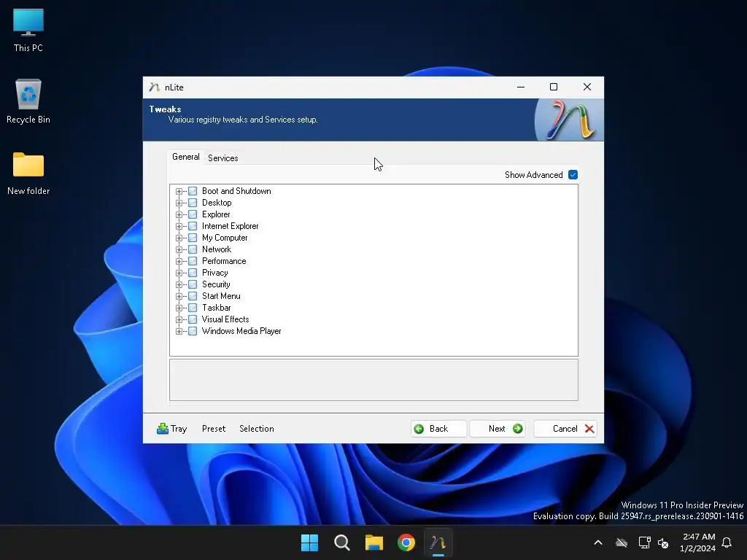Open the Windows Start menu
The width and height of the screenshot is (747, 560).
click(309, 542)
